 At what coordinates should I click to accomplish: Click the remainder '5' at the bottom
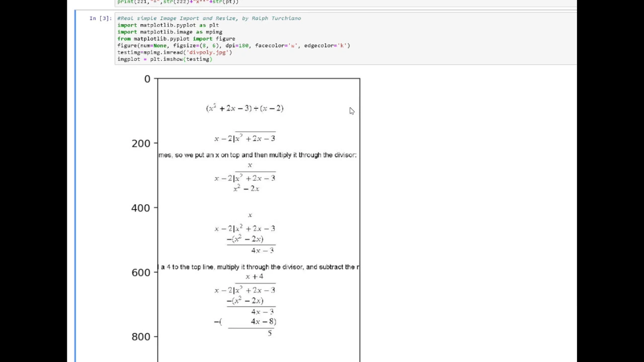pos(270,333)
